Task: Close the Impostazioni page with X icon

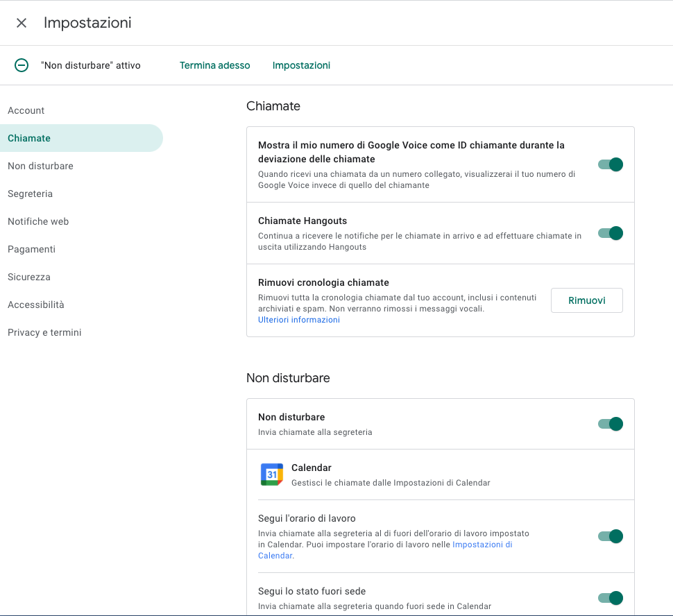Action: pos(22,23)
